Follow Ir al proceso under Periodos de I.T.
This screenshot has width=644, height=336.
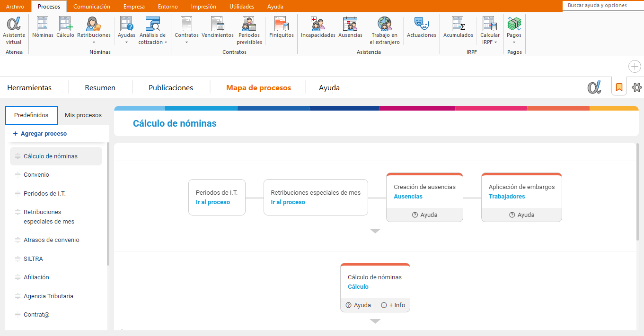[x=213, y=202]
